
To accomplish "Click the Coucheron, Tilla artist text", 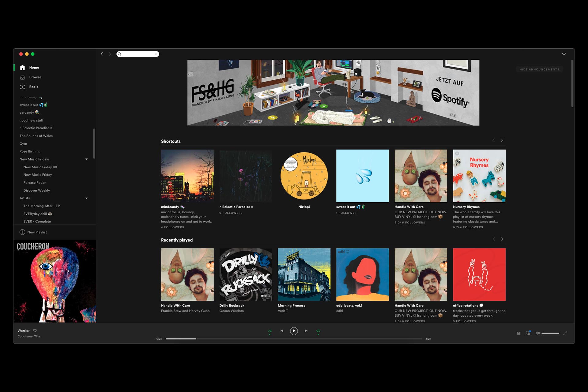I will pyautogui.click(x=28, y=337).
